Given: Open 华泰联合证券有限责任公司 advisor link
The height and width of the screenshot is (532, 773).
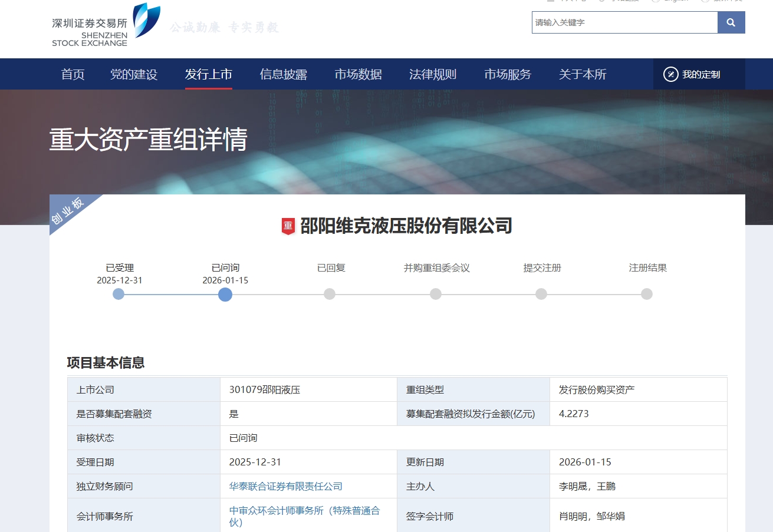Looking at the screenshot, I should (286, 486).
